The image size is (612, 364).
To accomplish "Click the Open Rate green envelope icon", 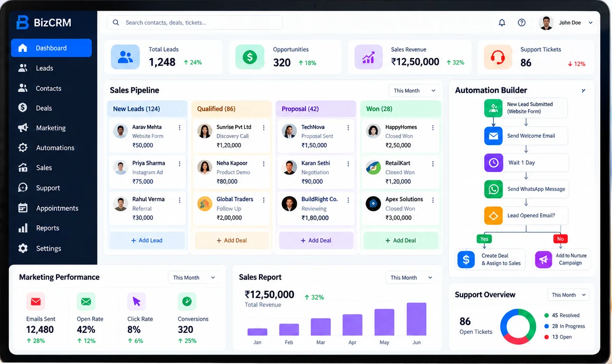I will (x=86, y=301).
